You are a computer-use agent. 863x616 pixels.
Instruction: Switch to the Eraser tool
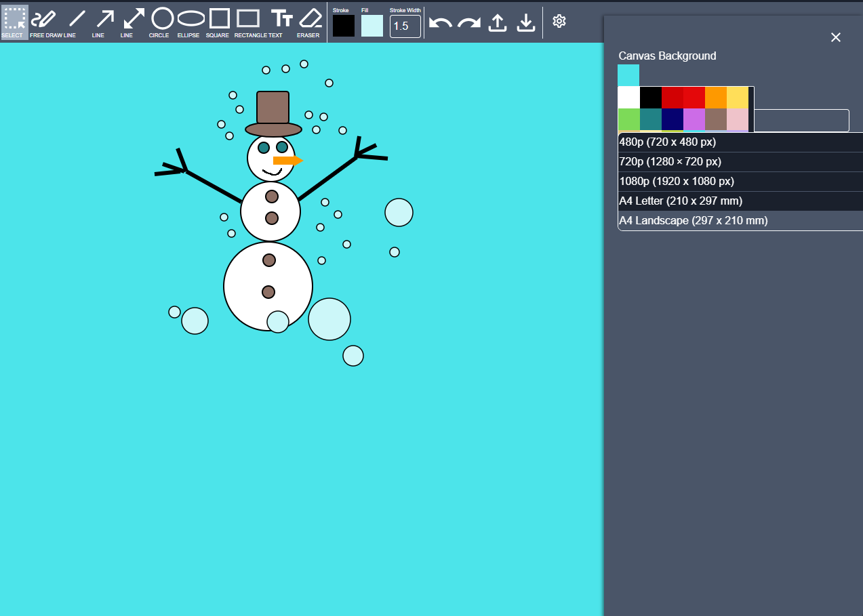[310, 22]
